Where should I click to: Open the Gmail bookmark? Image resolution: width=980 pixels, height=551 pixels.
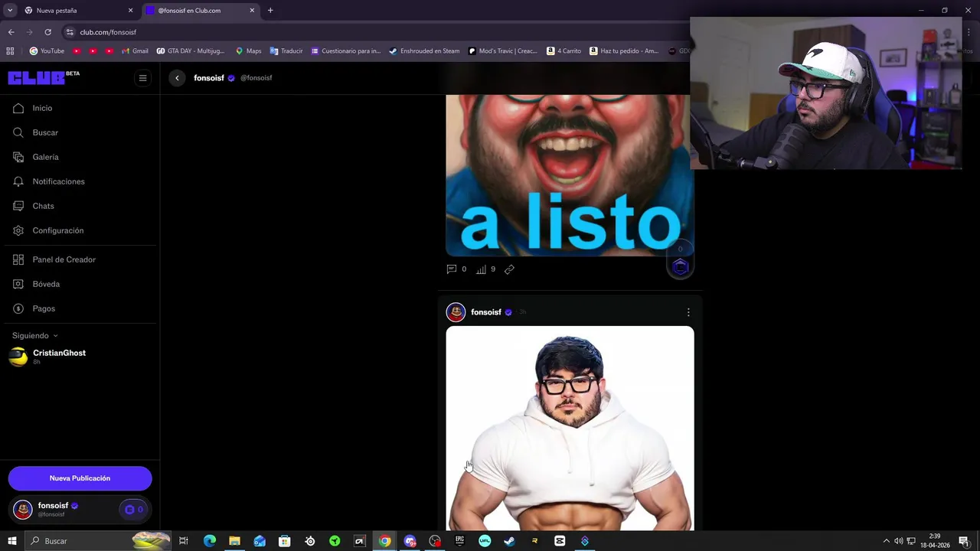[135, 51]
